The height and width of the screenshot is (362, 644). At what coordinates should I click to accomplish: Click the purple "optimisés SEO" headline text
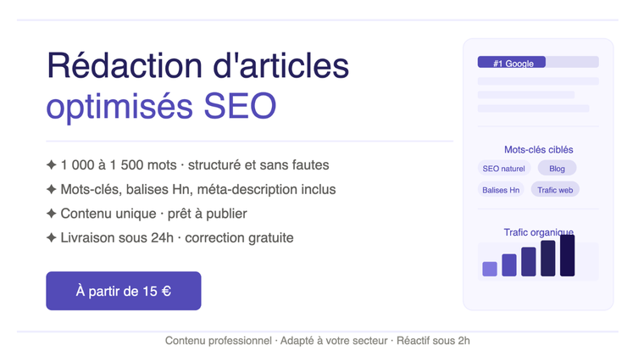click(161, 108)
